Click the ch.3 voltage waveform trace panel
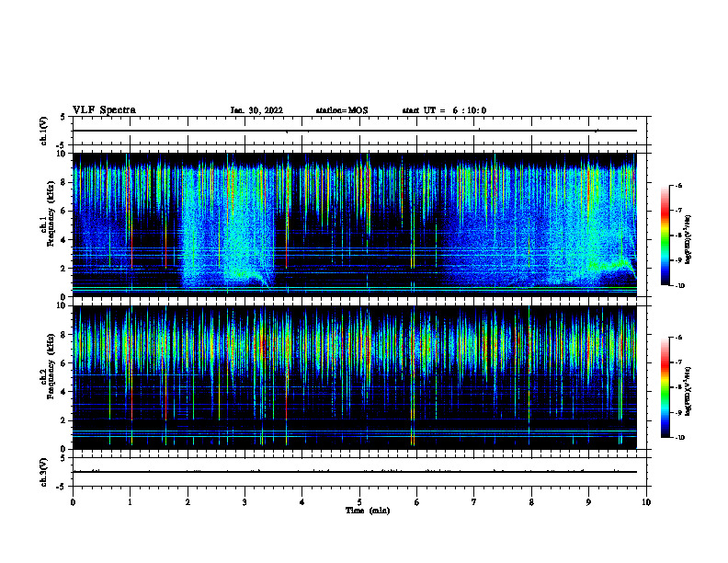The width and height of the screenshot is (728, 563). pyautogui.click(x=359, y=472)
